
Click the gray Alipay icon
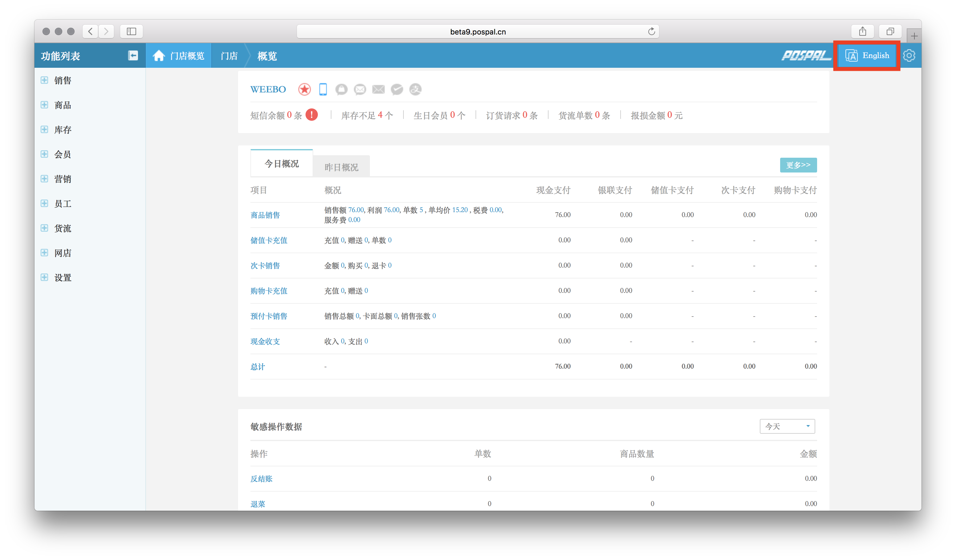(415, 90)
